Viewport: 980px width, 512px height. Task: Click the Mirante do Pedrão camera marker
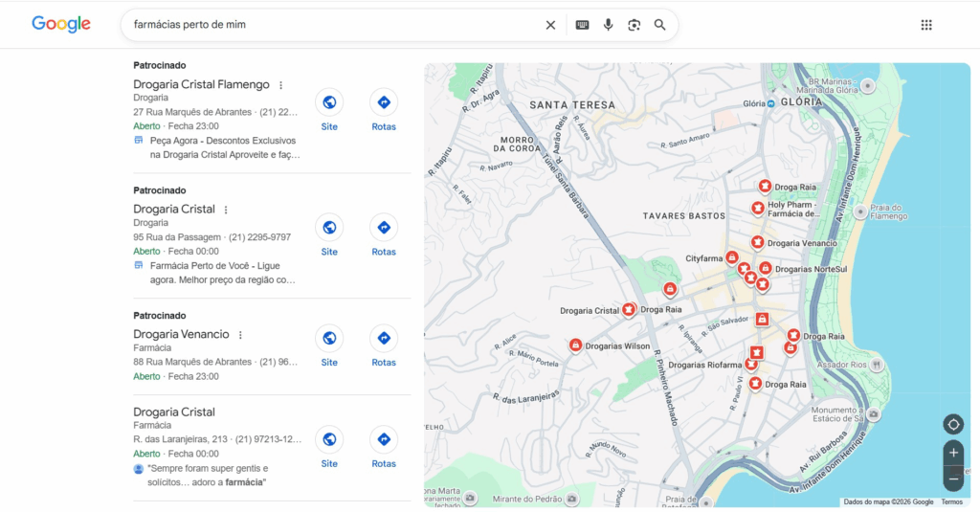click(x=571, y=499)
